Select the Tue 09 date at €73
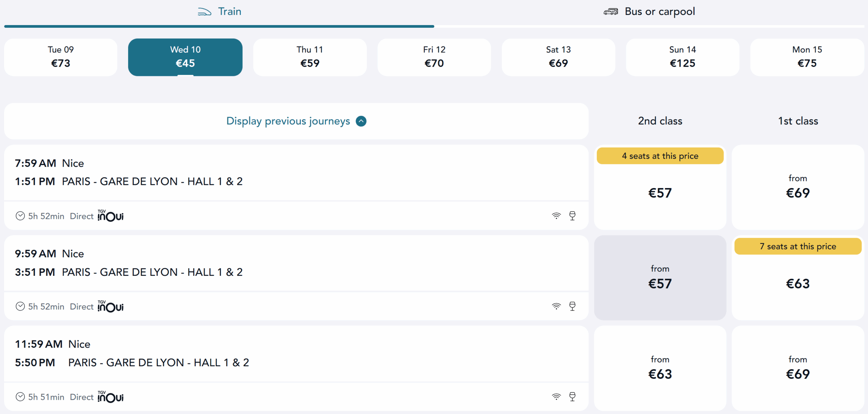Viewport: 868px width, 414px height. (x=61, y=57)
